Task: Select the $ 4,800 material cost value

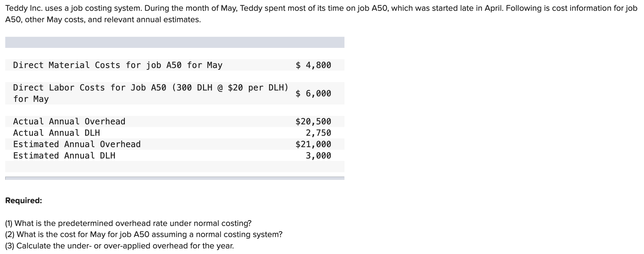Action: (x=313, y=65)
